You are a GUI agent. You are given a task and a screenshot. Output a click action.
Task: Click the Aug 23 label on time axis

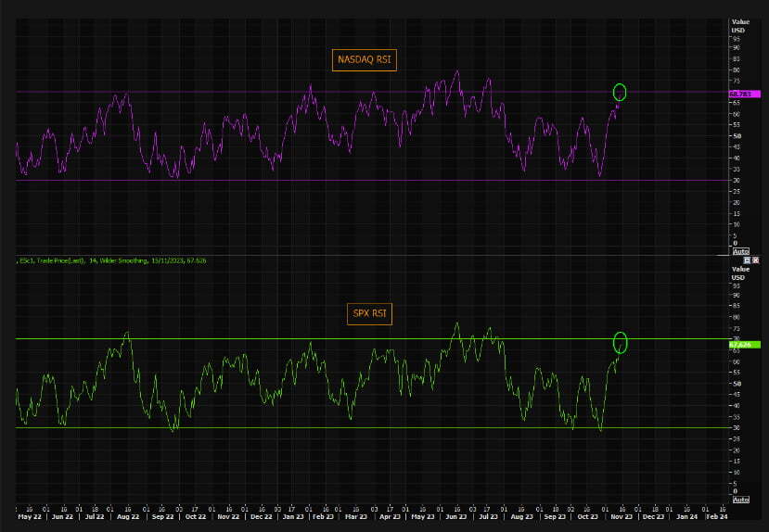pyautogui.click(x=521, y=517)
